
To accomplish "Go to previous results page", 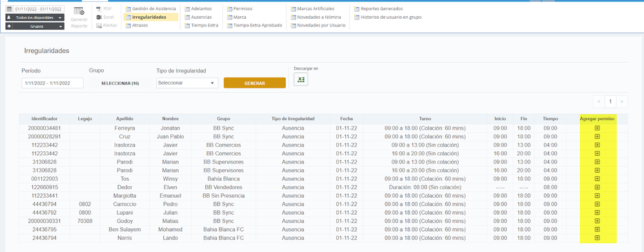I will click(x=599, y=101).
